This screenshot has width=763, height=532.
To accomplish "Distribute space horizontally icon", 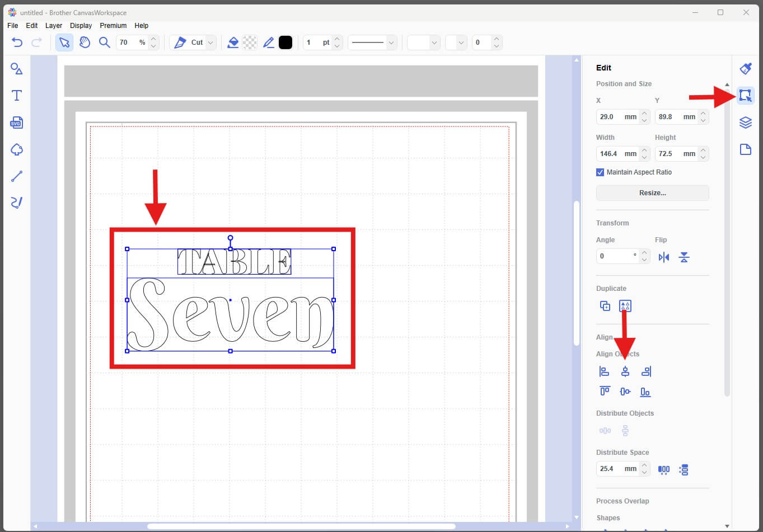I will [664, 470].
